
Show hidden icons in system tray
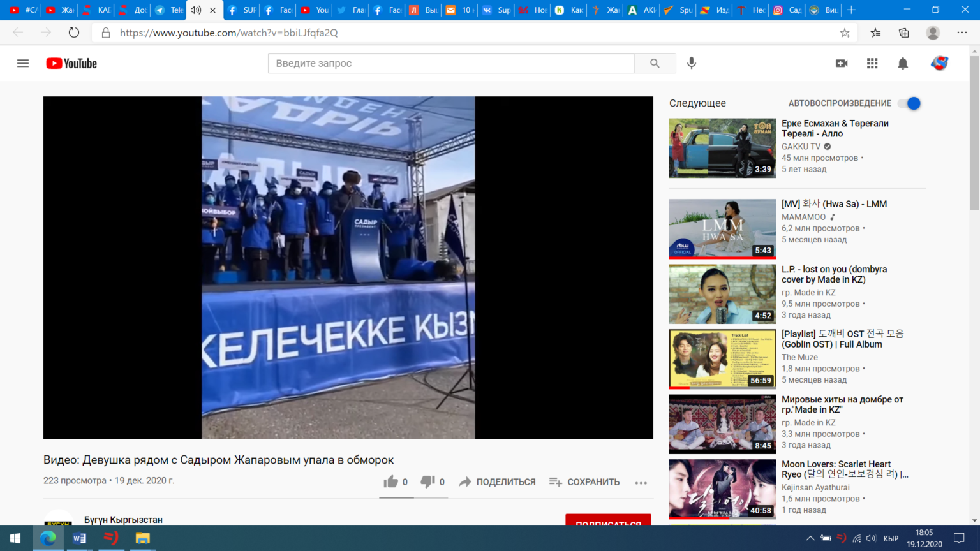810,538
